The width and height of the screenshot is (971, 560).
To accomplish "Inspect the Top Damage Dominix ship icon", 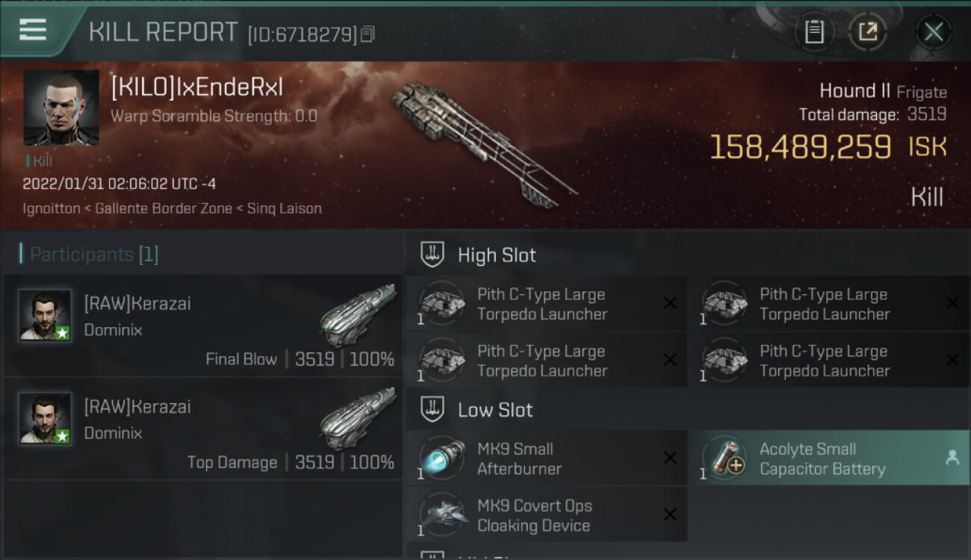I will [358, 417].
